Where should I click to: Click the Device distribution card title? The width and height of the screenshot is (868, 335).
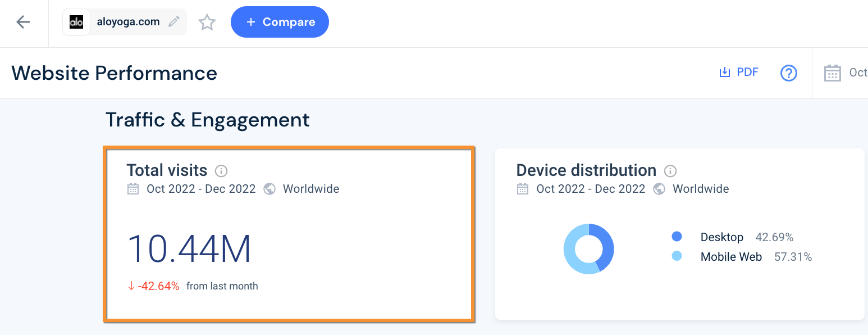point(586,170)
